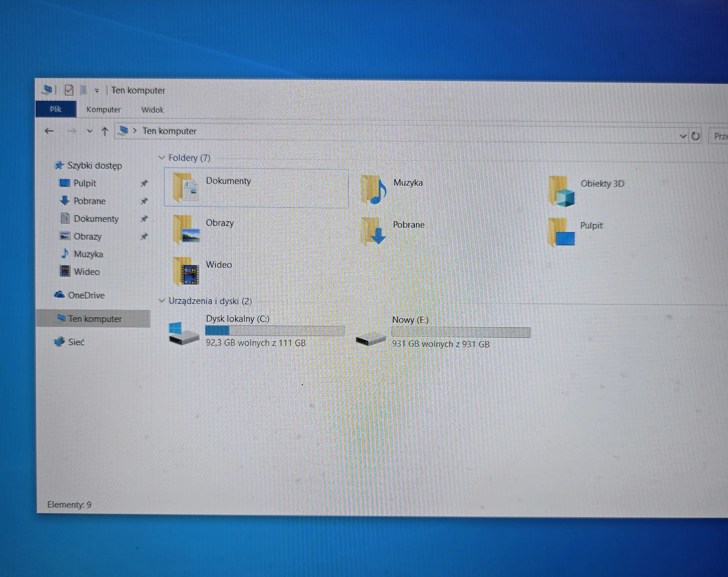
Task: Unpin Pulpit from quick access
Action: pos(144,183)
